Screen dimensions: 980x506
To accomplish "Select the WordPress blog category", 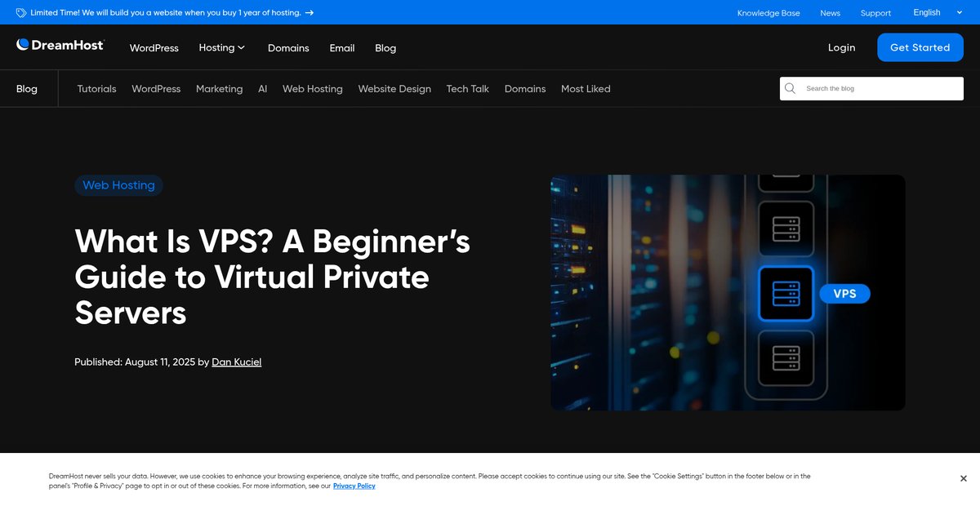I will coord(156,89).
